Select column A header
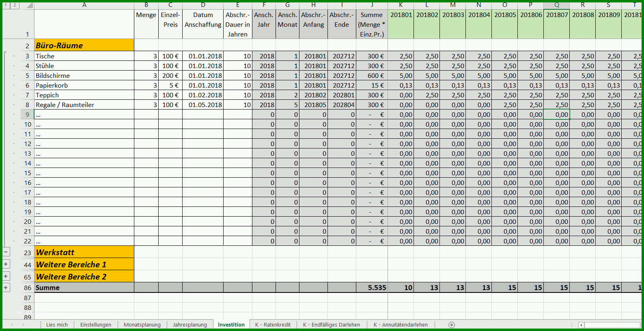 pos(84,5)
